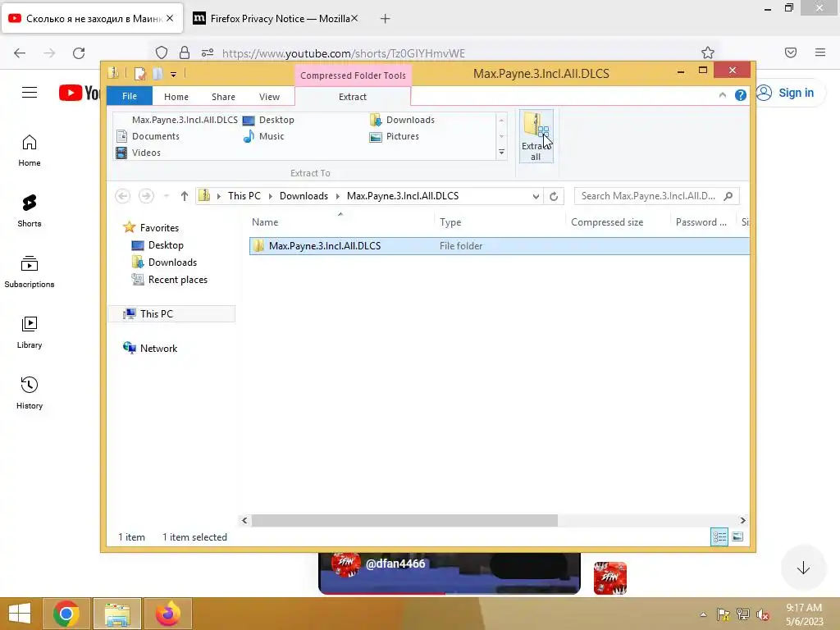The width and height of the screenshot is (840, 630).
Task: Select This PC in the navigation pane
Action: [x=171, y=314]
